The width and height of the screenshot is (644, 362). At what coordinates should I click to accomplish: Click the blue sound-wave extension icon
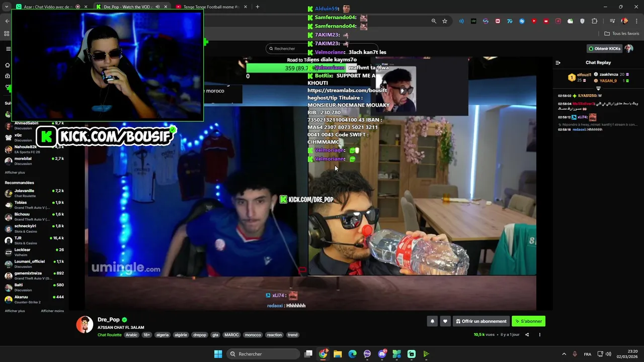461,21
